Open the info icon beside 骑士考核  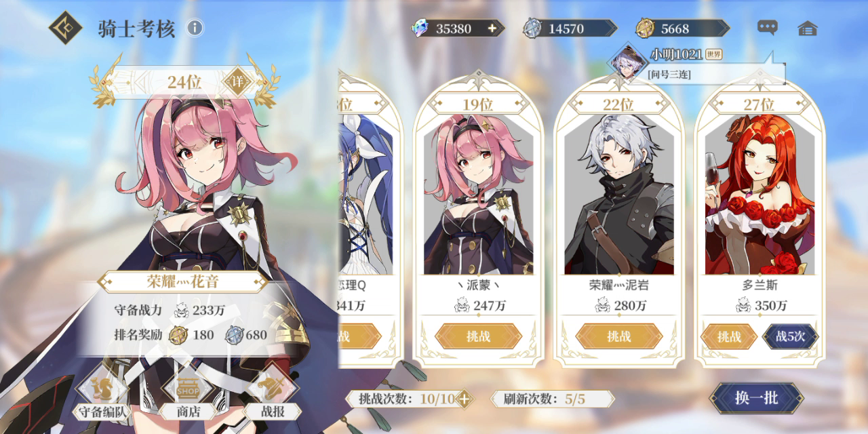(195, 28)
